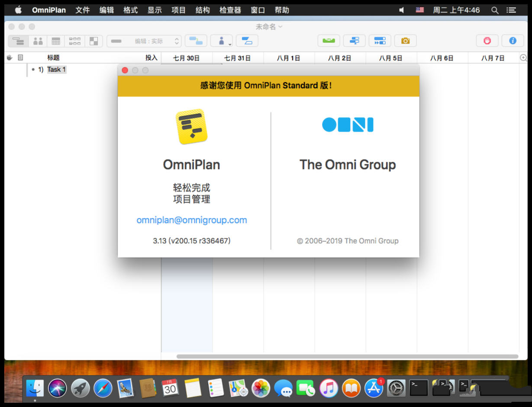532x407 pixels.
Task: Open the OmniPlan application menu
Action: (48, 10)
